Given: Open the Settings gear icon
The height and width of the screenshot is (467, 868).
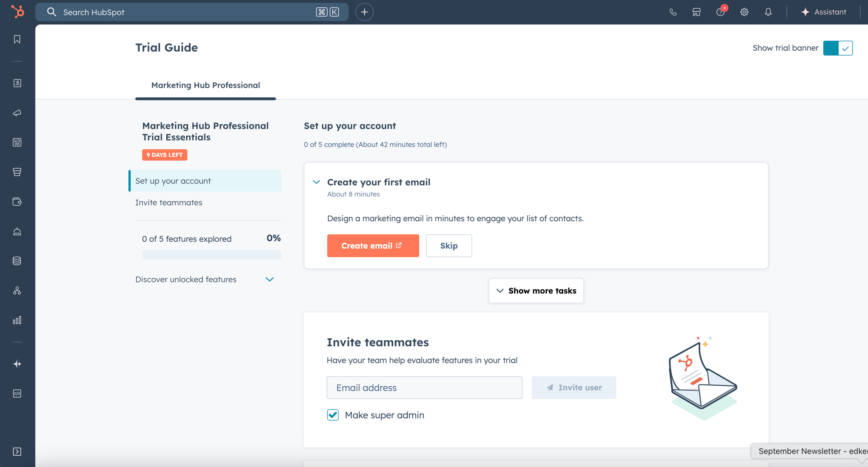Looking at the screenshot, I should 744,12.
